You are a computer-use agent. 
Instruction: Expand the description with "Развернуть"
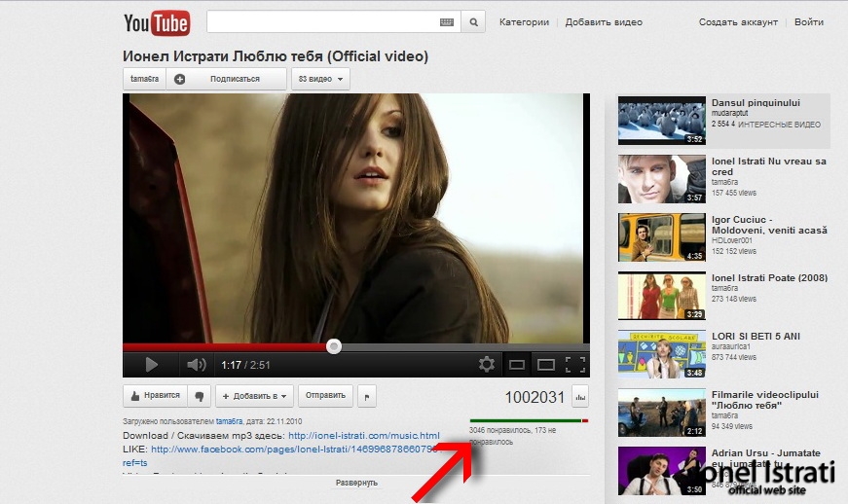[356, 483]
